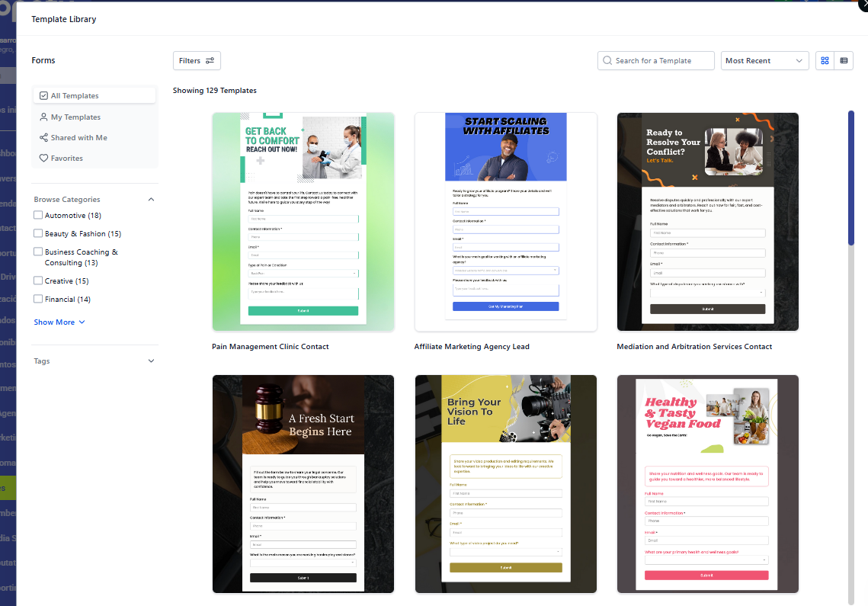Open Affiliate Marketing Agency Lead template thumbnail
The image size is (868, 606).
[x=505, y=222]
